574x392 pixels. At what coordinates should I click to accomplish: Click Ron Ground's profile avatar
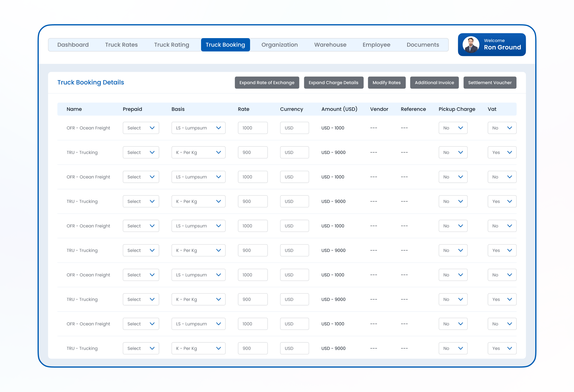click(x=471, y=45)
